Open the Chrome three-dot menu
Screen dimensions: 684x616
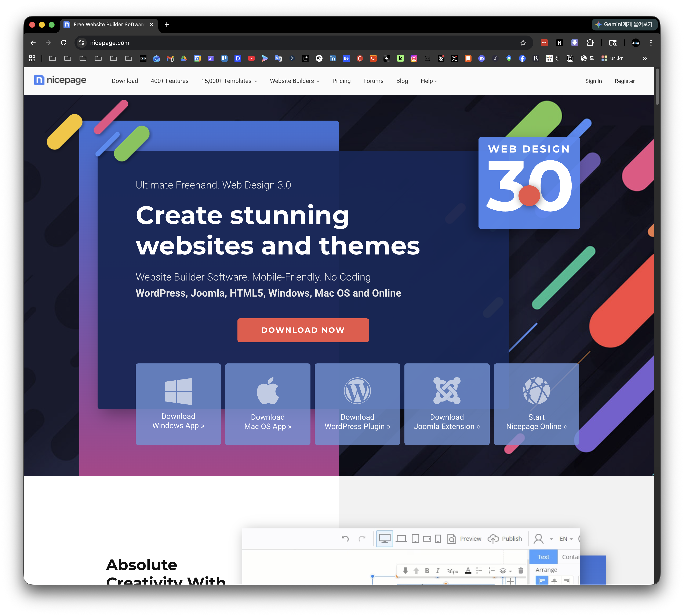[x=651, y=43]
